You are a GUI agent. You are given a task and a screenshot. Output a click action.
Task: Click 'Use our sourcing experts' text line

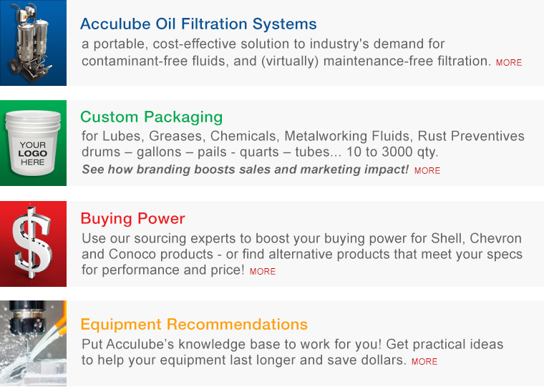click(301, 238)
